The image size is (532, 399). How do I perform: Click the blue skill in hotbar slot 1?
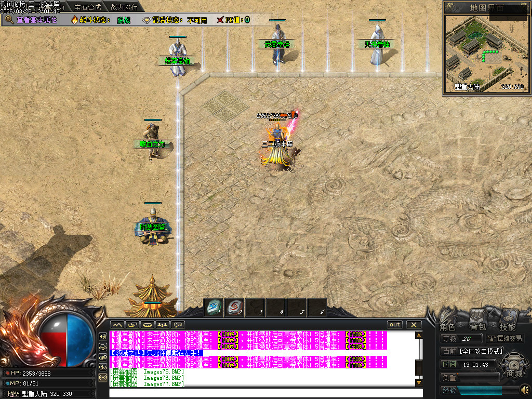pyautogui.click(x=213, y=307)
